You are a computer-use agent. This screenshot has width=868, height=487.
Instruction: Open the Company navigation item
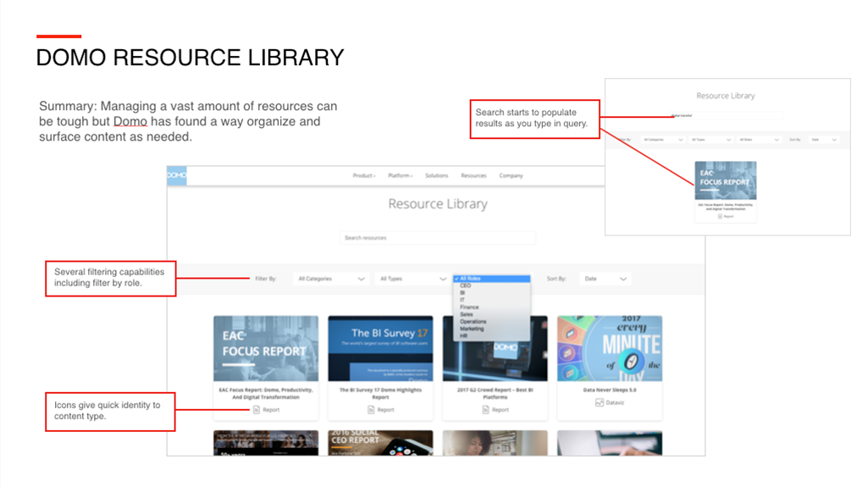tap(511, 175)
